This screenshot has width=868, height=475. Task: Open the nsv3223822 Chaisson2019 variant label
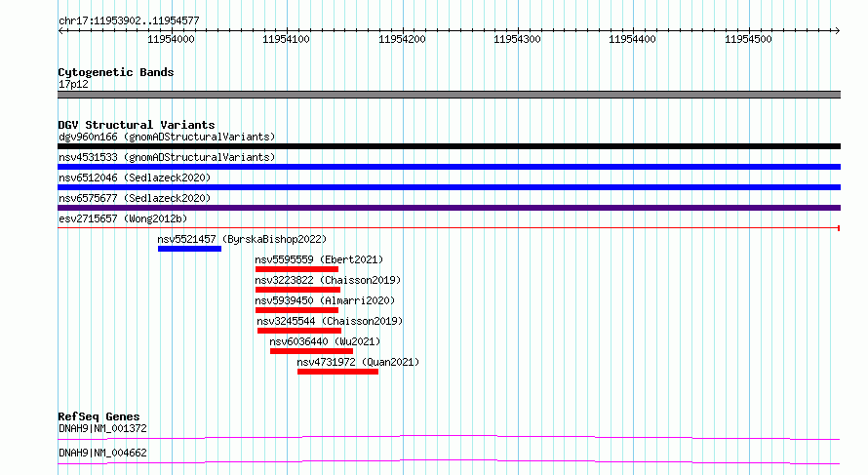tap(328, 280)
